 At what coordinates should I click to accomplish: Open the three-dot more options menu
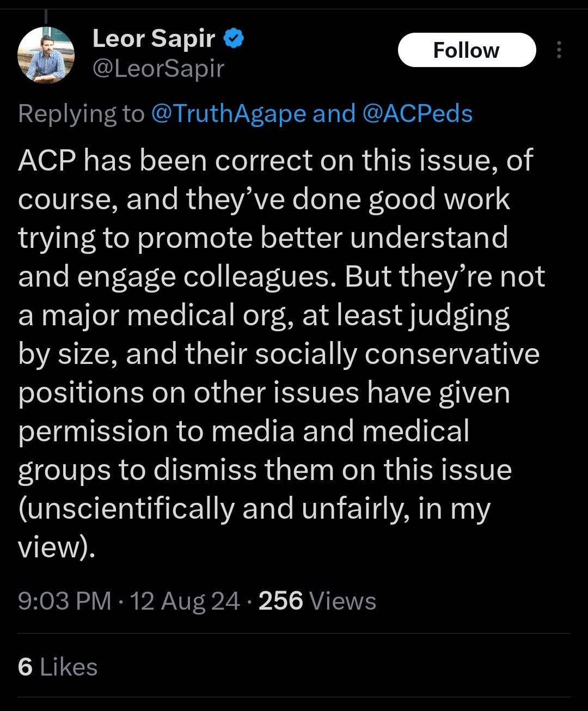[x=559, y=50]
